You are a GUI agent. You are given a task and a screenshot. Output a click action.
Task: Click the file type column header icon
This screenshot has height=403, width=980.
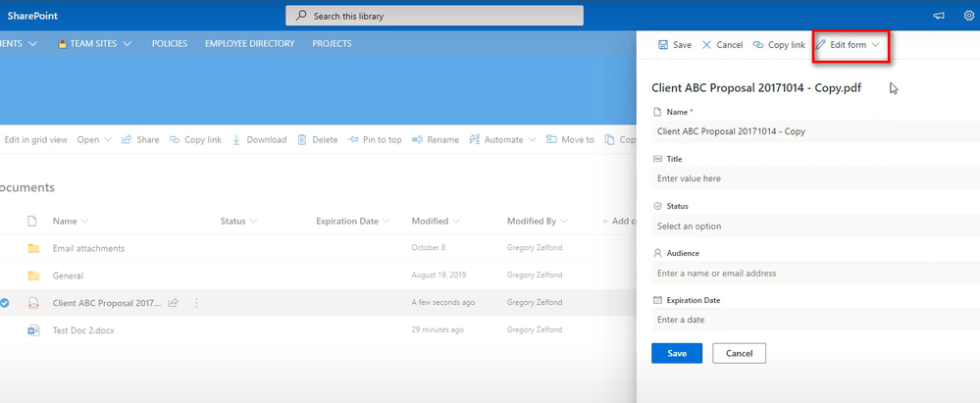(31, 222)
